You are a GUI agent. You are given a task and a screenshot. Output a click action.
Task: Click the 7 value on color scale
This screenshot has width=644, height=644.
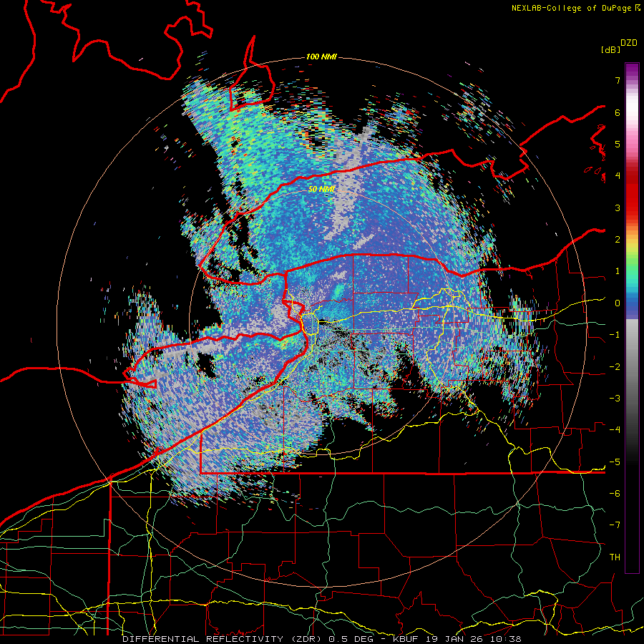[x=618, y=80]
